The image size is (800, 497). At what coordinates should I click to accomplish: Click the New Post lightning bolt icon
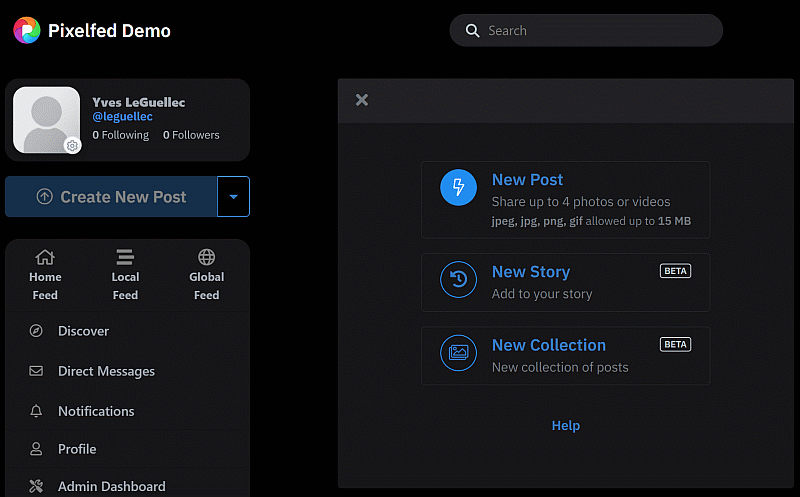tap(459, 187)
